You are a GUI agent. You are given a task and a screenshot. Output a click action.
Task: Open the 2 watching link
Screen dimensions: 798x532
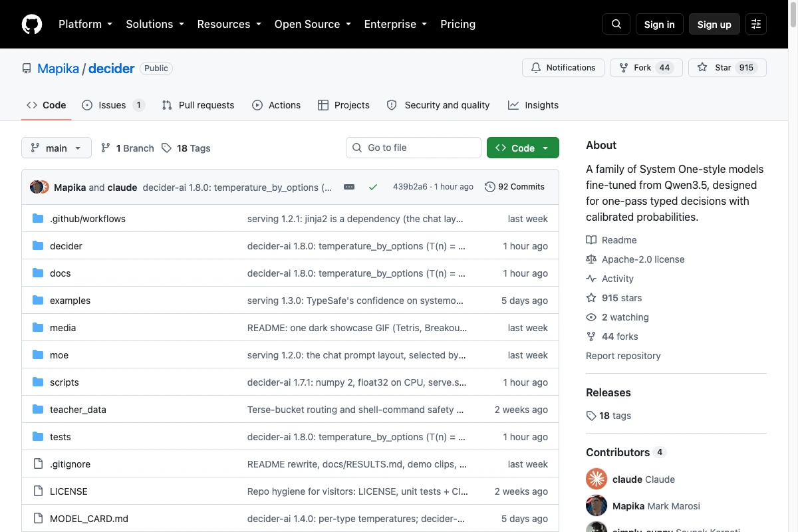(617, 317)
